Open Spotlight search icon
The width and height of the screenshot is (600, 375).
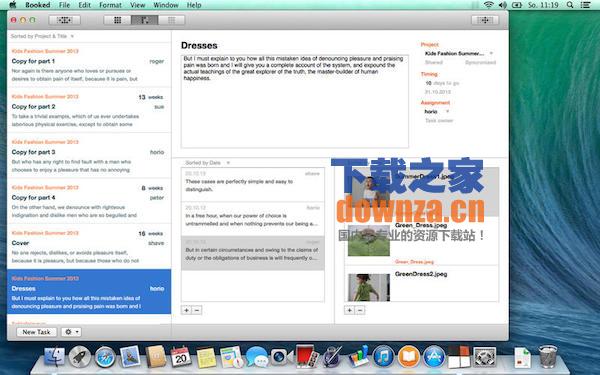pos(570,5)
